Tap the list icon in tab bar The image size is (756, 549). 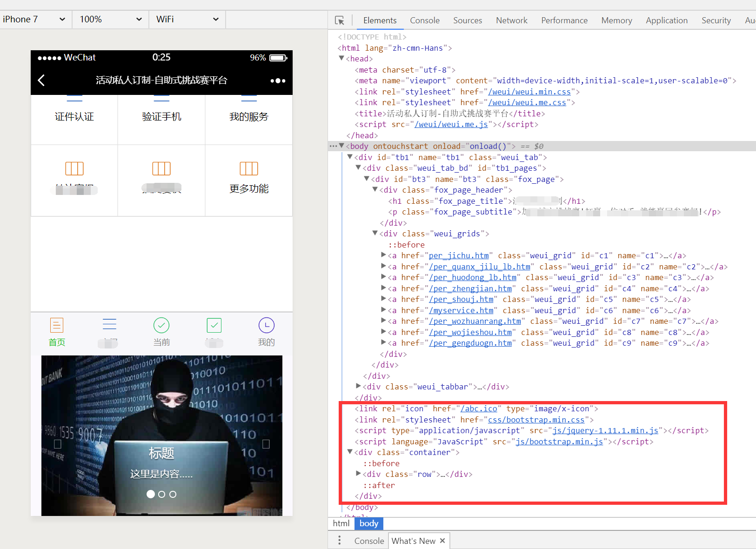click(109, 324)
